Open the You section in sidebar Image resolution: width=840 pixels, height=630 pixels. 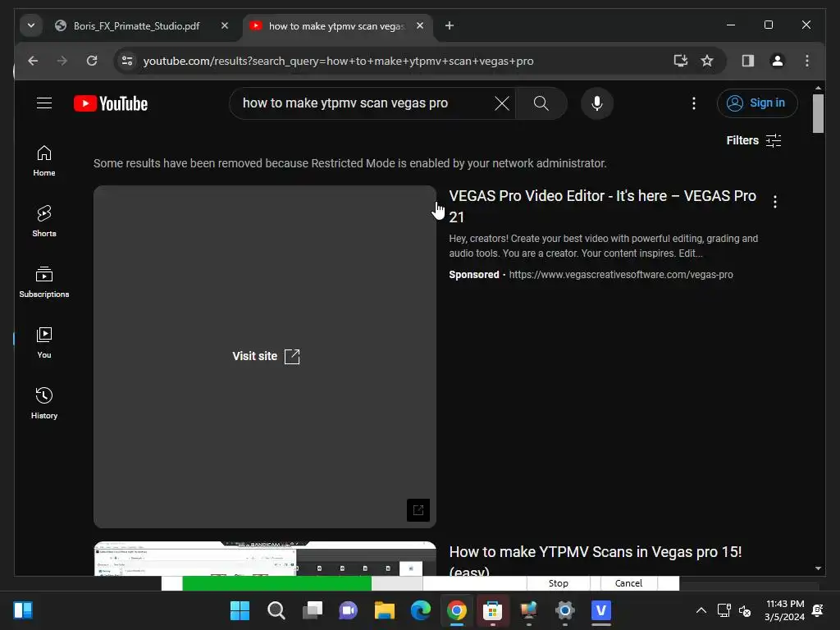tap(44, 343)
